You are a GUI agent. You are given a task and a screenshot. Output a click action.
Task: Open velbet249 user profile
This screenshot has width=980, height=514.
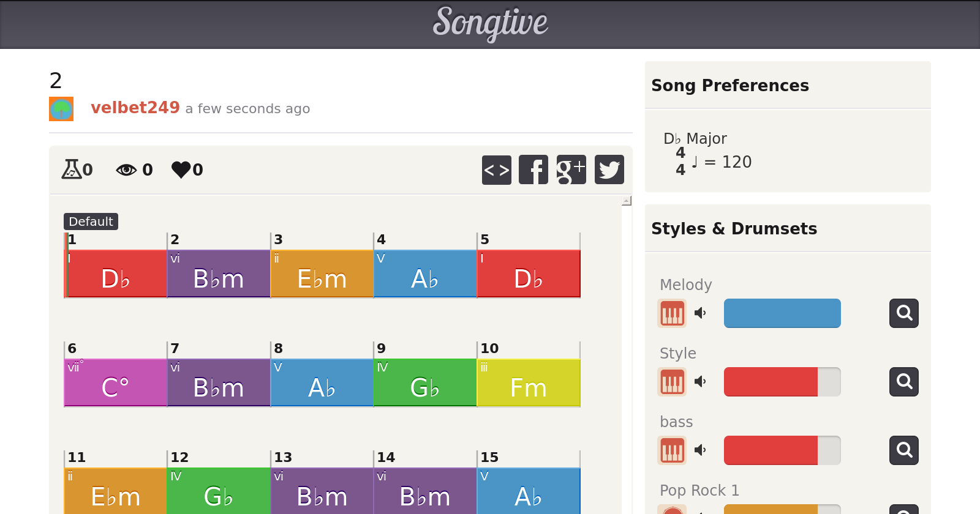tap(135, 108)
